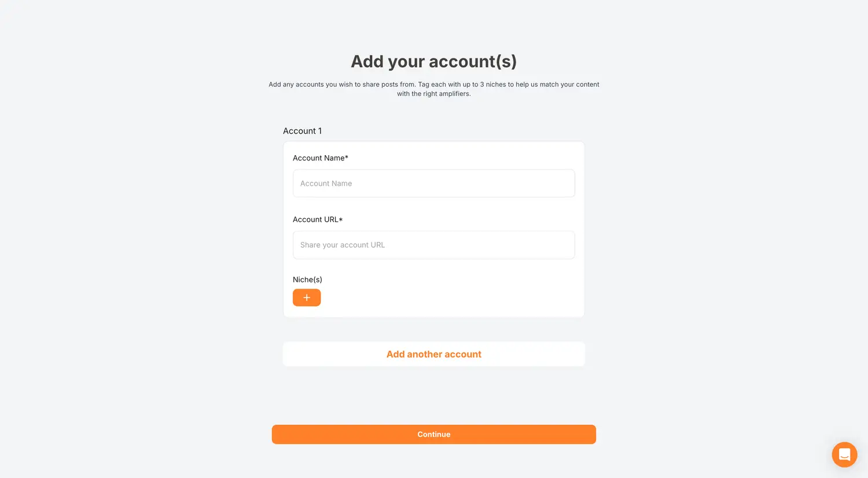This screenshot has height=478, width=868.
Task: Click the "Account Name*" field label
Action: pos(319,158)
